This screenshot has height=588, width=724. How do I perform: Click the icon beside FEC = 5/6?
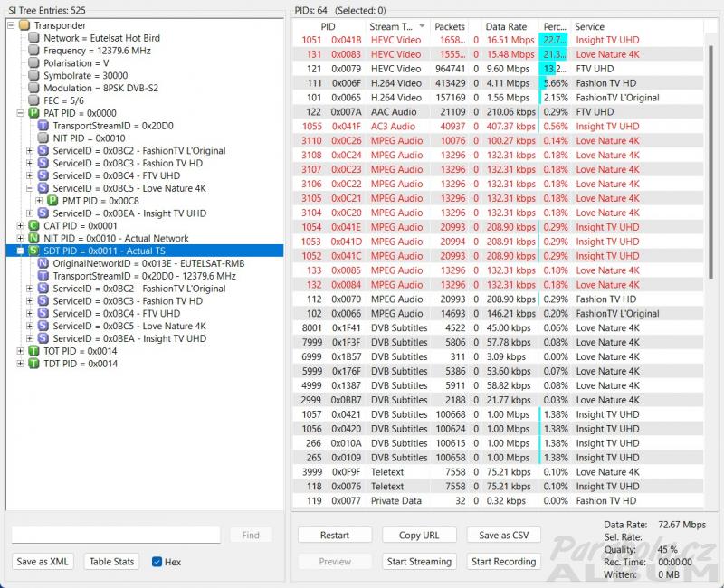point(33,100)
